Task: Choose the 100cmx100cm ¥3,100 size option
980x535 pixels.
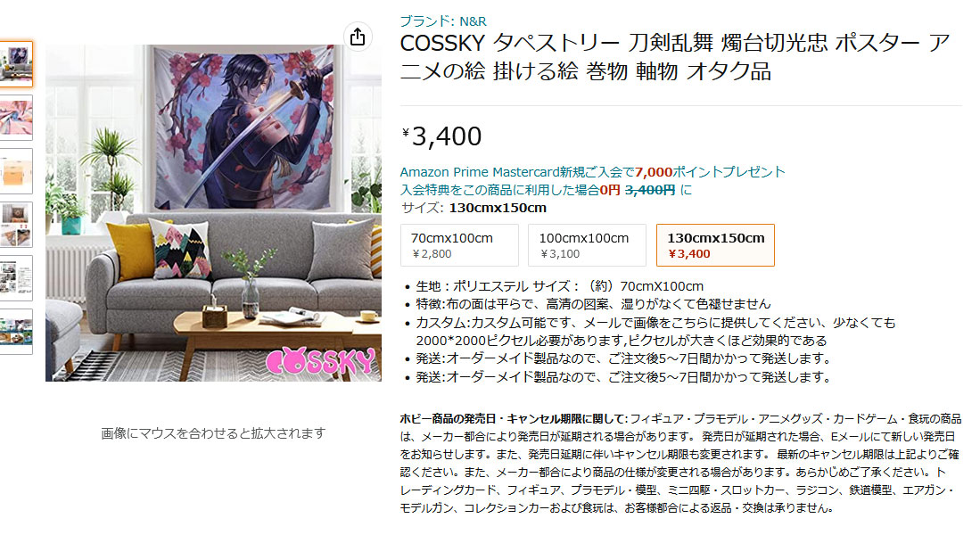Action: point(587,245)
